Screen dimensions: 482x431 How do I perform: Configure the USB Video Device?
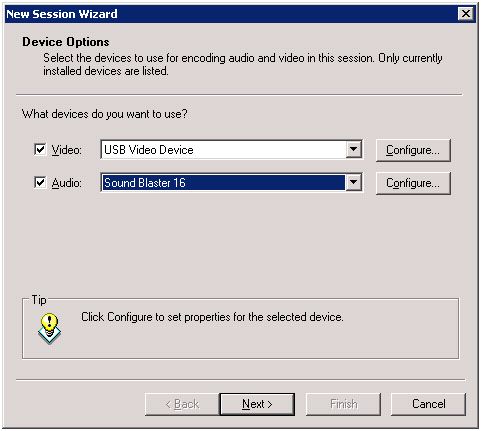[413, 150]
